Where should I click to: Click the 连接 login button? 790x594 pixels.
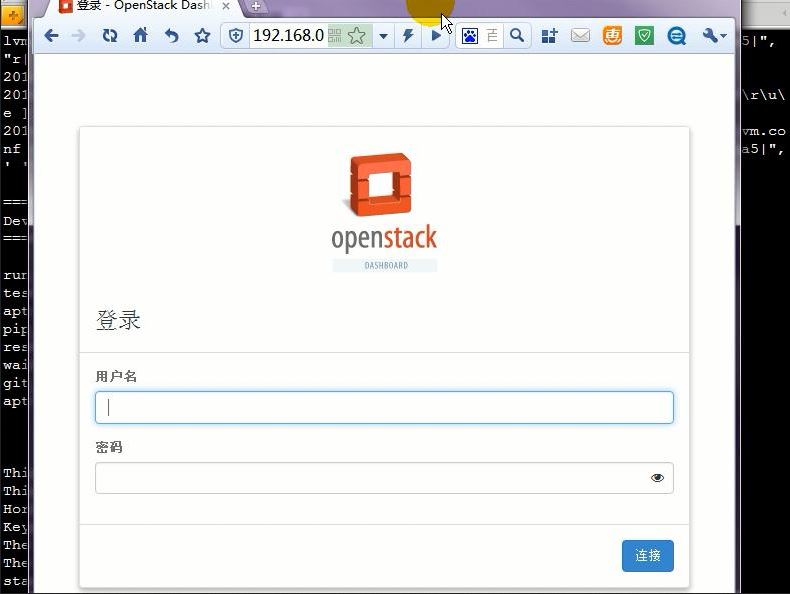pos(647,556)
